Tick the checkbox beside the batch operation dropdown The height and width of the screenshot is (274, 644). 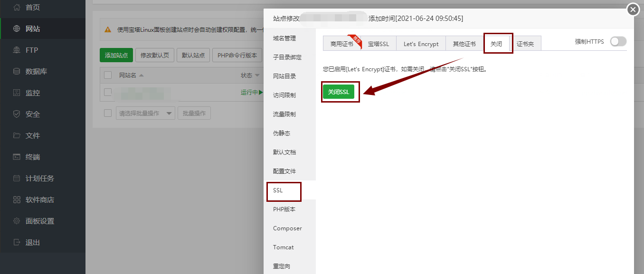click(x=108, y=113)
